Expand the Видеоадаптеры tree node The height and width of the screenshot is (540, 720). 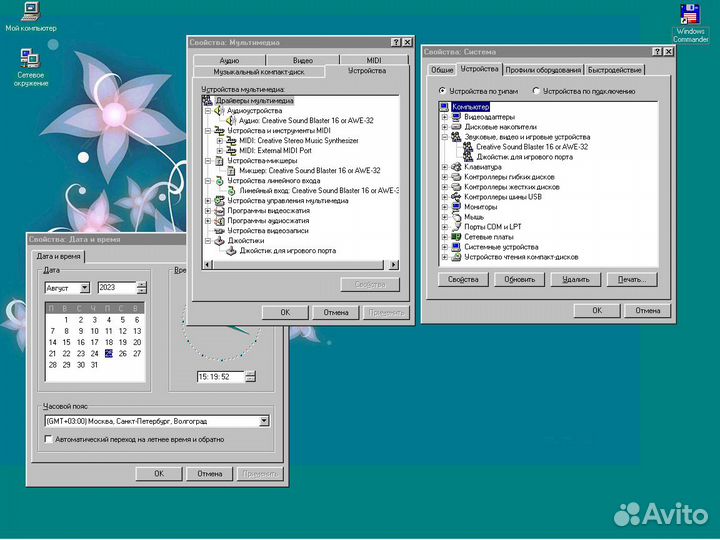coord(444,116)
